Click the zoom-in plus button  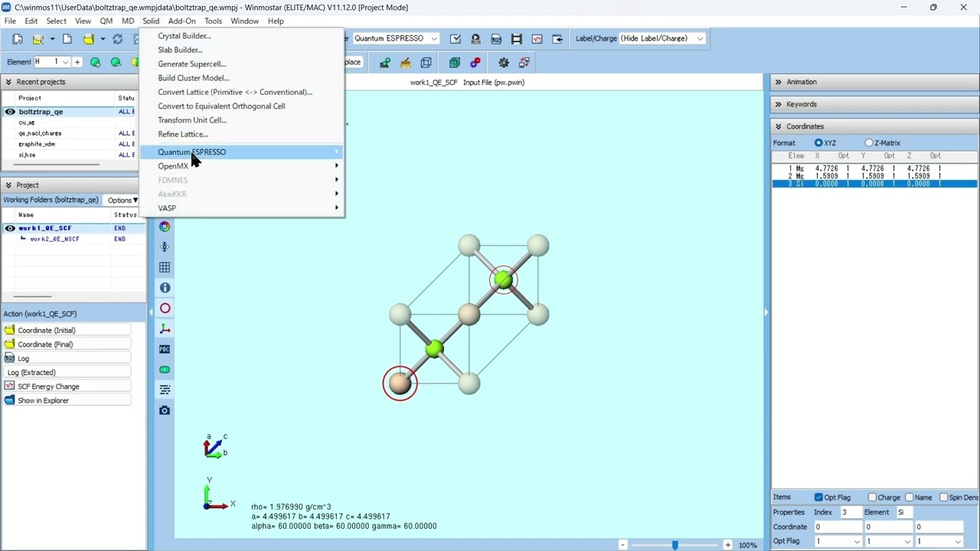[727, 545]
